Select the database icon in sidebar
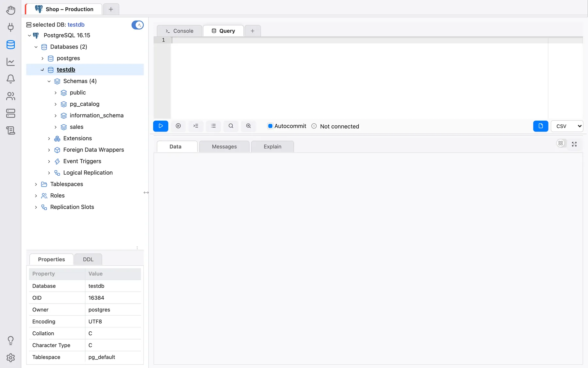 tap(10, 44)
